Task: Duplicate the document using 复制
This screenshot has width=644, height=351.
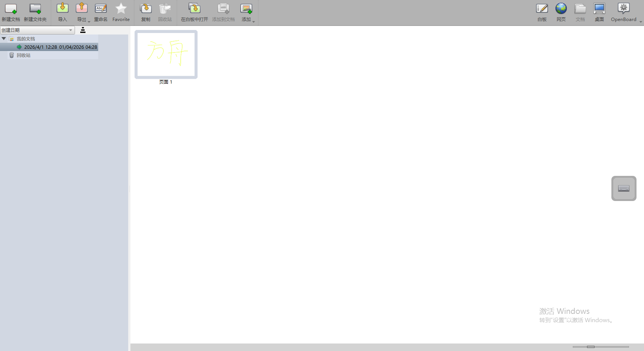Action: point(145,10)
